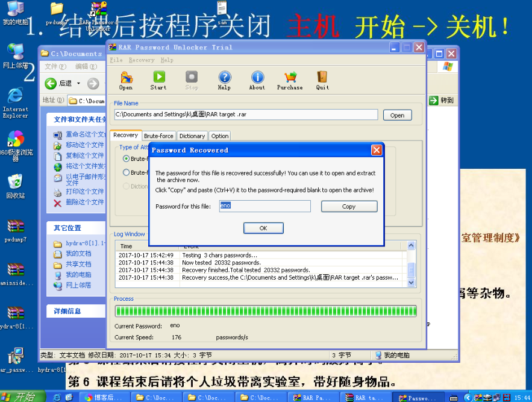
Task: Click the green Go arrow button in Explorer
Action: coord(434,100)
